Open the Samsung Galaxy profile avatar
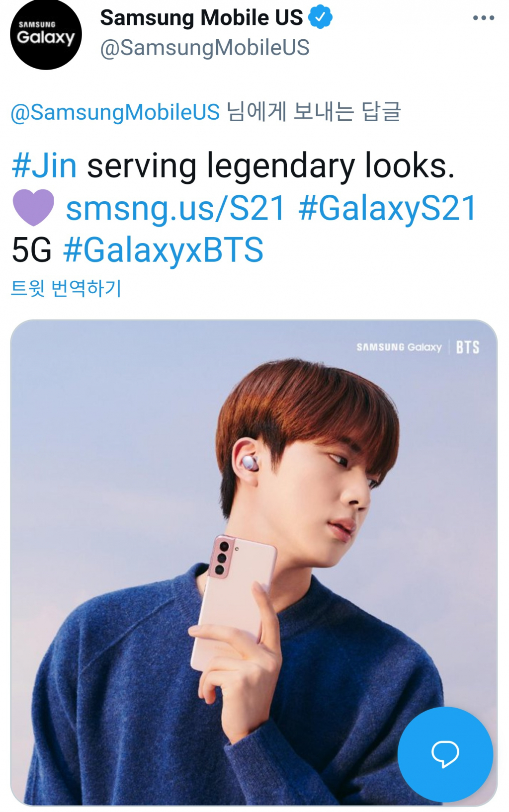Viewport: 509px width, 812px height. pyautogui.click(x=46, y=34)
